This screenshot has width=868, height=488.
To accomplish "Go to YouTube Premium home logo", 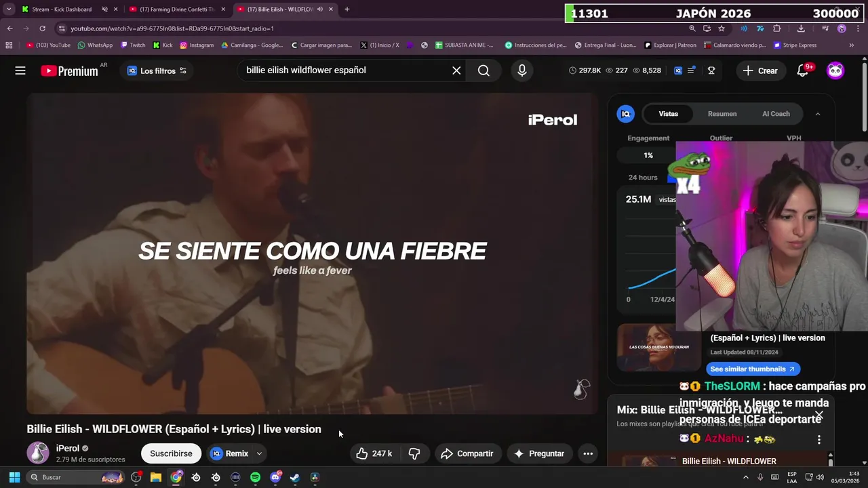I will point(70,70).
